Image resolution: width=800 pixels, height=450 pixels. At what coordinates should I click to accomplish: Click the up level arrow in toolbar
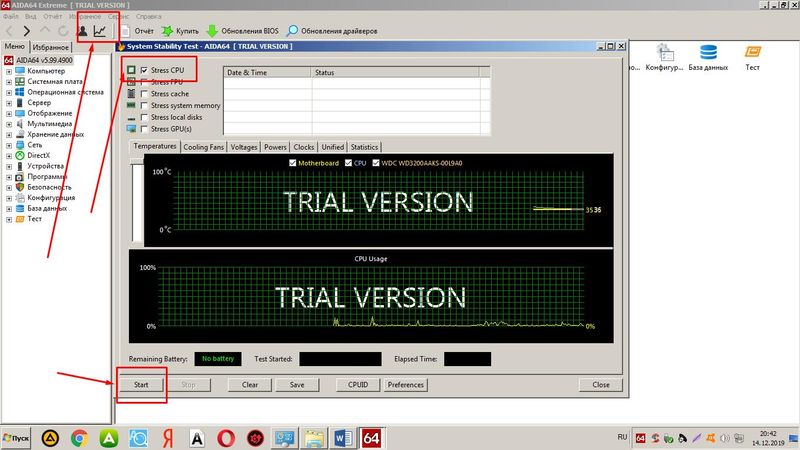tap(45, 31)
